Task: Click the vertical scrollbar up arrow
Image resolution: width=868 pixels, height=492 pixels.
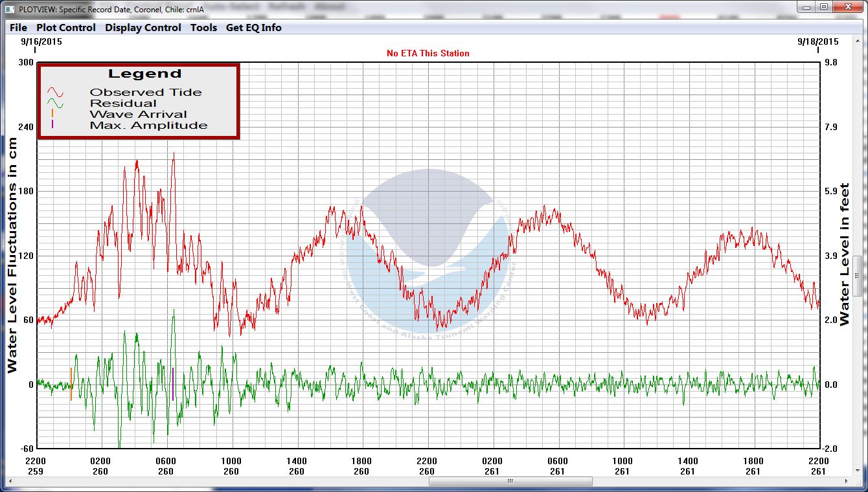Action: (x=857, y=40)
